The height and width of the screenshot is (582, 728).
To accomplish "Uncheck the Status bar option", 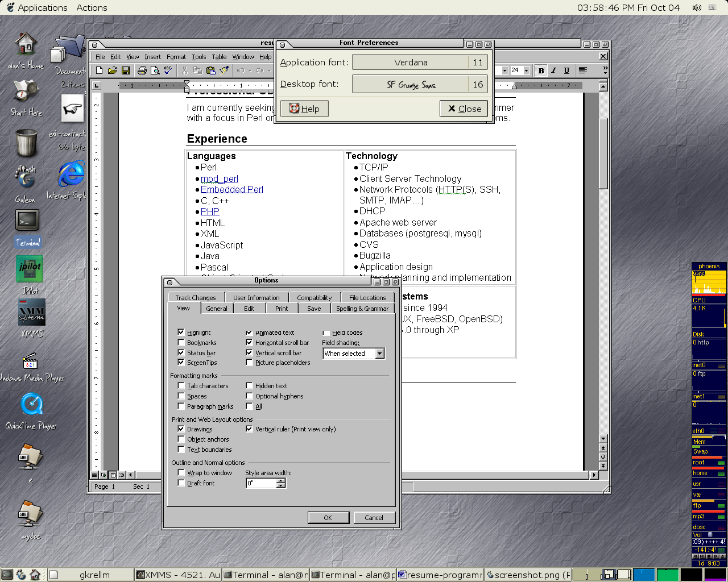I will [x=181, y=353].
